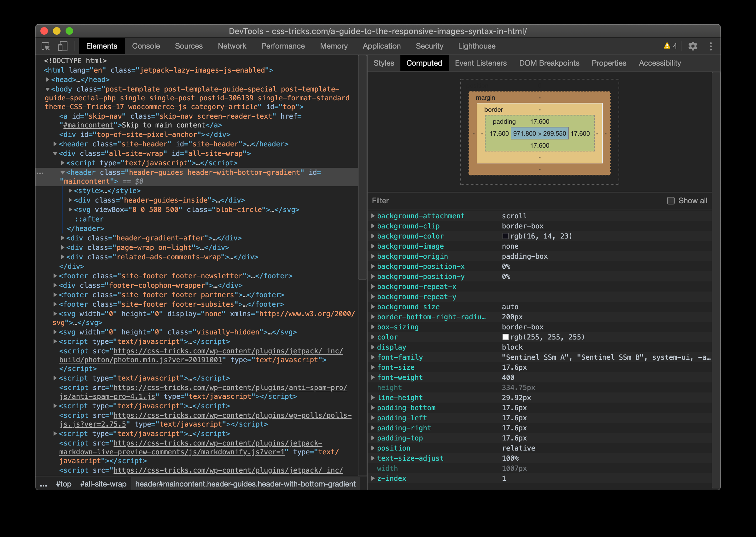Open the DOM Breakpoints pane
756x537 pixels.
(x=549, y=63)
